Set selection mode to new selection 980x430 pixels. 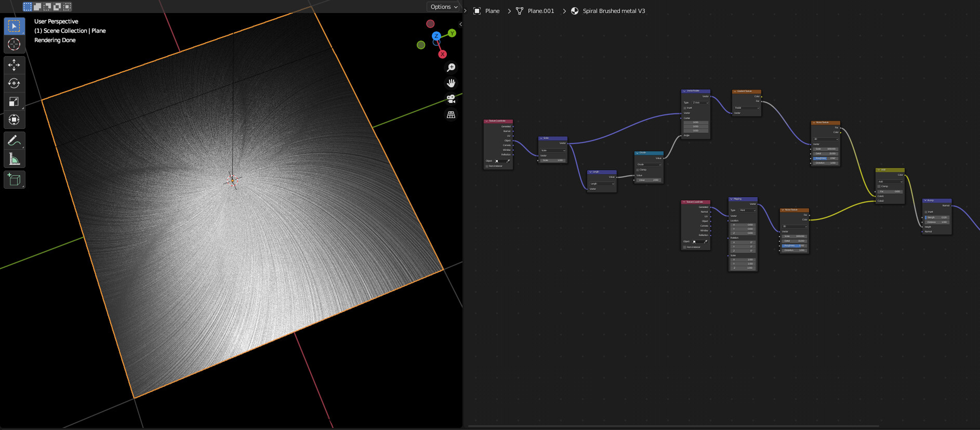pos(28,7)
